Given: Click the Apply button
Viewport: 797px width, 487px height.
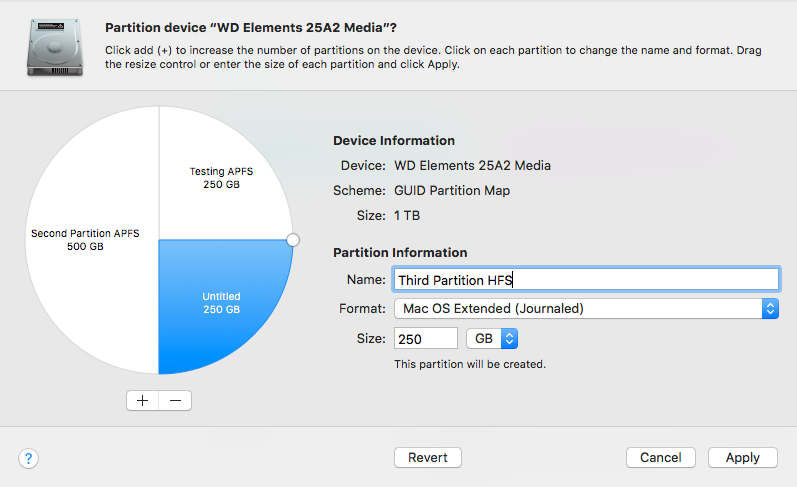Looking at the screenshot, I should (743, 458).
